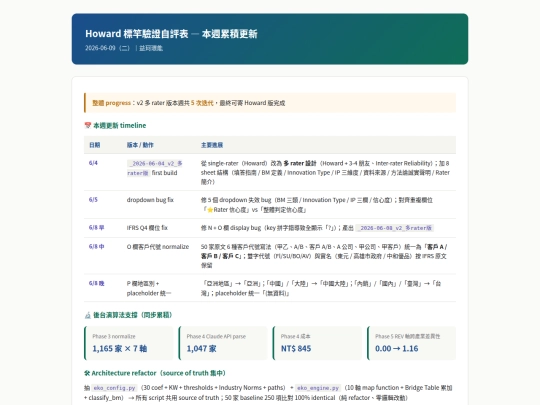Click the dropdown bug fix cell
The width and height of the screenshot is (540, 405).
(150, 200)
